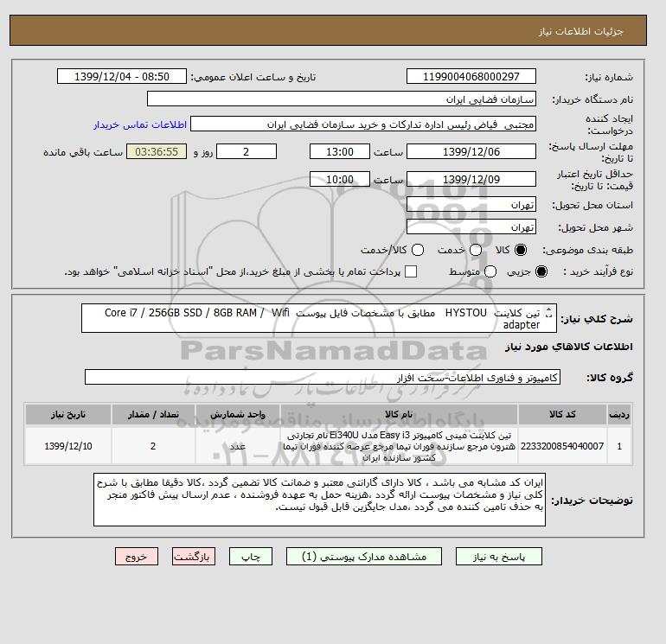Viewport: 666px width, 644px height.
Task: Click the need number field 1199004068000297
Action: pos(471,76)
